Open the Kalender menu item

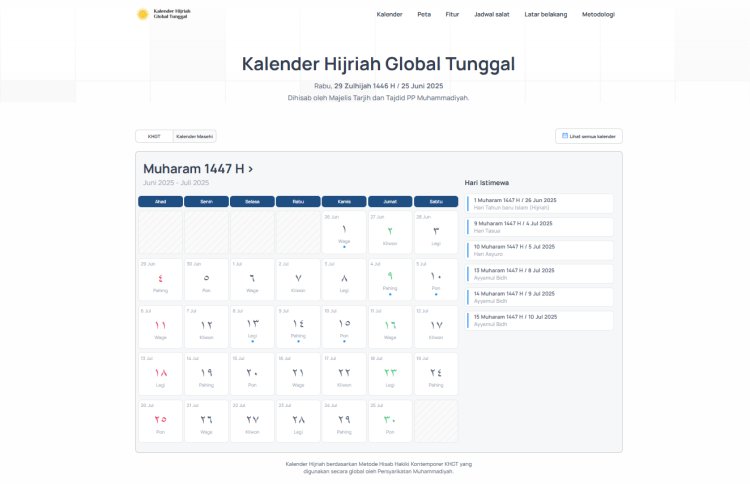point(389,14)
